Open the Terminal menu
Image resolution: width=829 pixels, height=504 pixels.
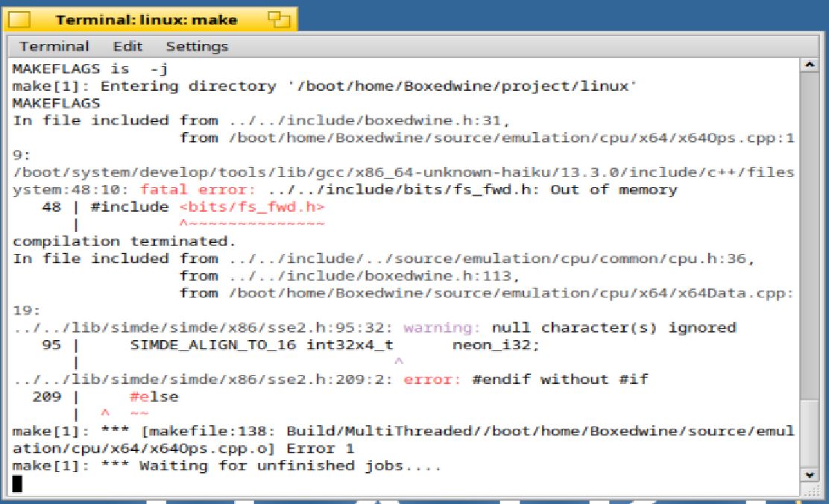[54, 46]
